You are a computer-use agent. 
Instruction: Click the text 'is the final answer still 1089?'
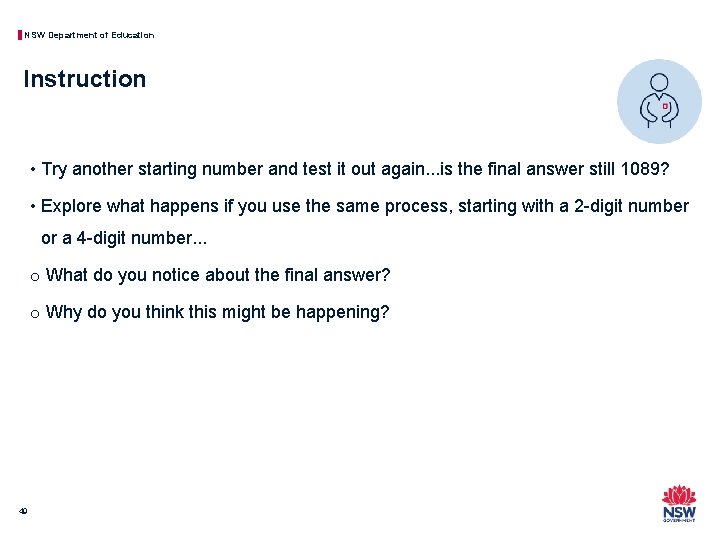(x=555, y=169)
